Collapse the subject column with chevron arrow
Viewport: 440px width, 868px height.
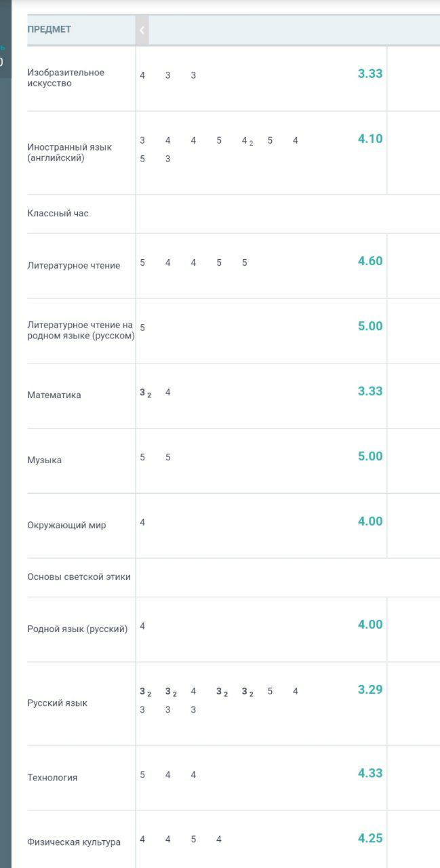coord(142,30)
